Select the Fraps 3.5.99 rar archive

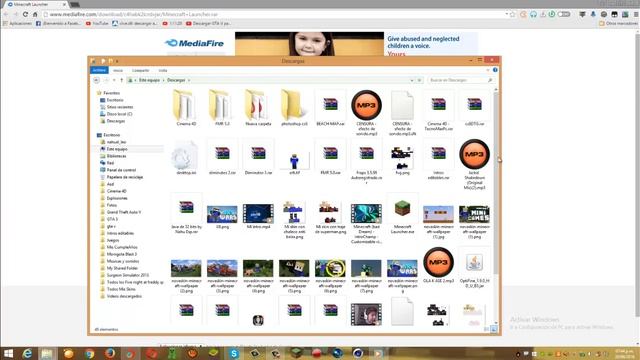[366, 161]
